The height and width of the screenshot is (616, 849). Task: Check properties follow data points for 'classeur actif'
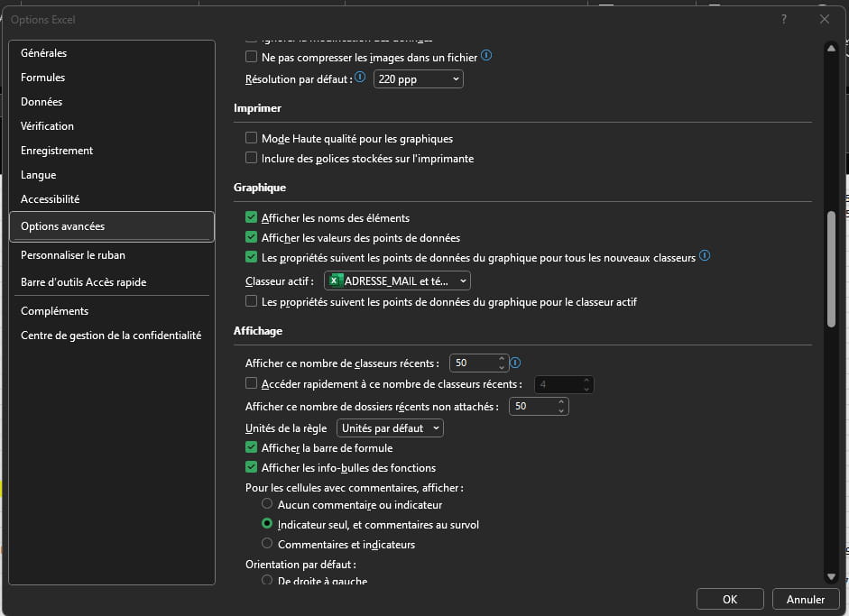click(251, 301)
